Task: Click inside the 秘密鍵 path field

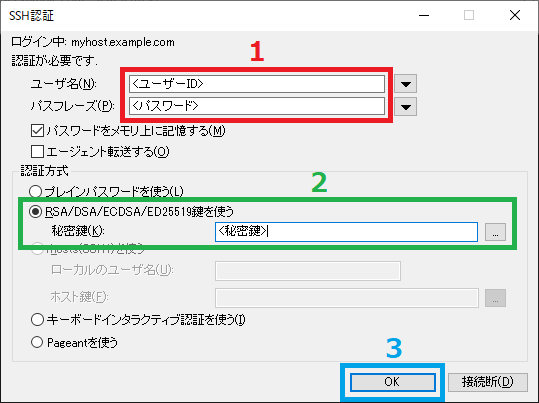Action: 346,232
